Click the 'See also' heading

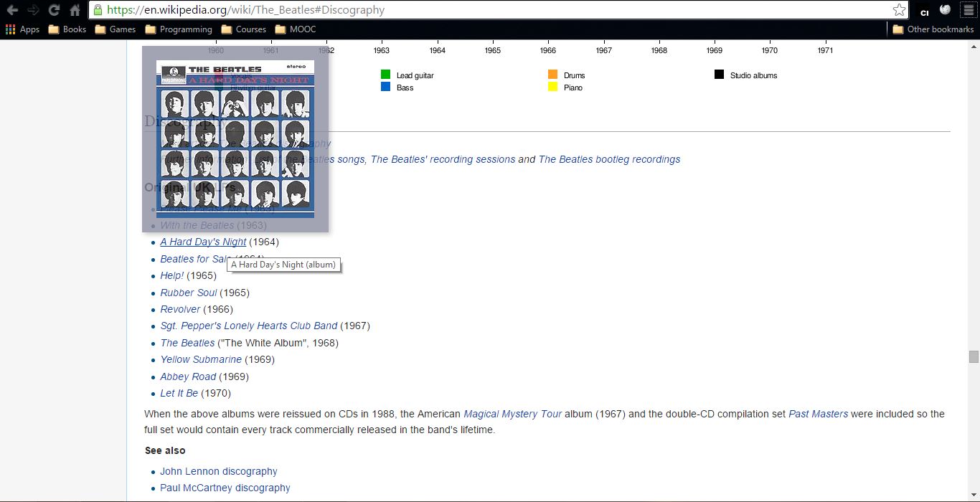tap(165, 450)
